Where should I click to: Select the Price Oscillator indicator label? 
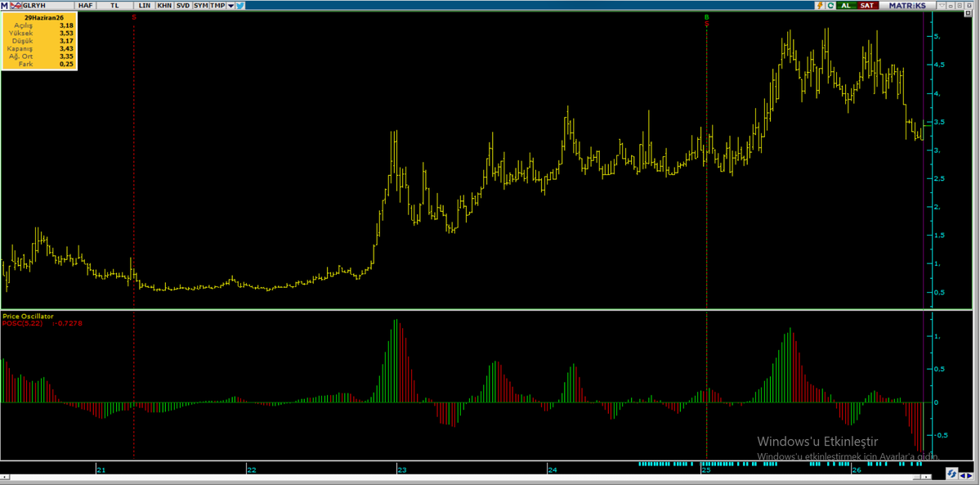click(x=28, y=316)
